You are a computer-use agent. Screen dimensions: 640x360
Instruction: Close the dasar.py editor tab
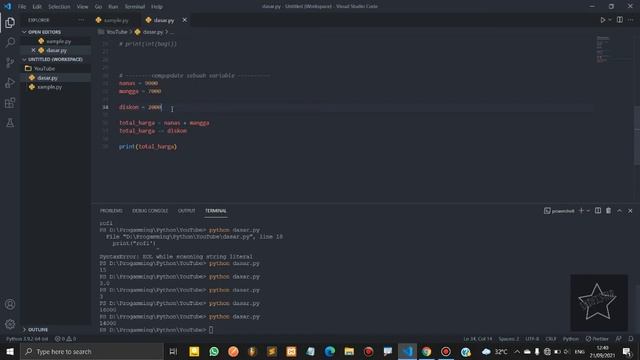[184, 20]
